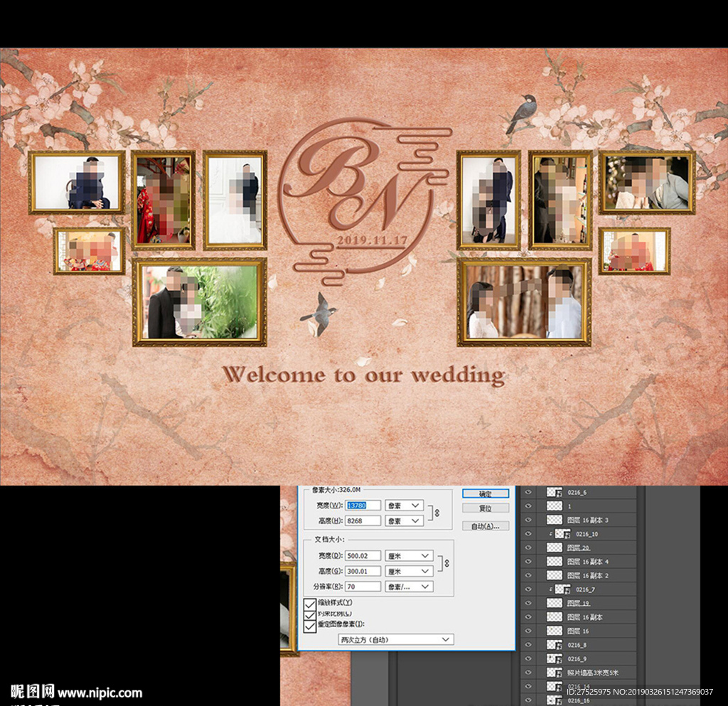The width and height of the screenshot is (728, 706).
Task: Toggle visibility of 图层 16 副本 2
Action: click(528, 576)
